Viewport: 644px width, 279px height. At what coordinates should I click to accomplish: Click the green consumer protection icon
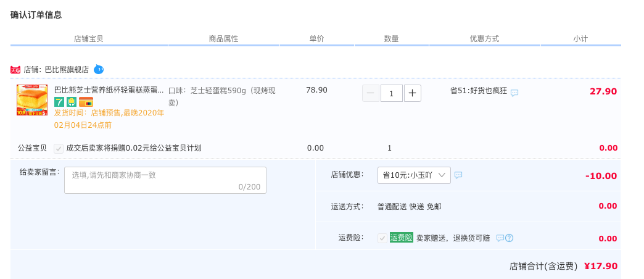click(72, 101)
